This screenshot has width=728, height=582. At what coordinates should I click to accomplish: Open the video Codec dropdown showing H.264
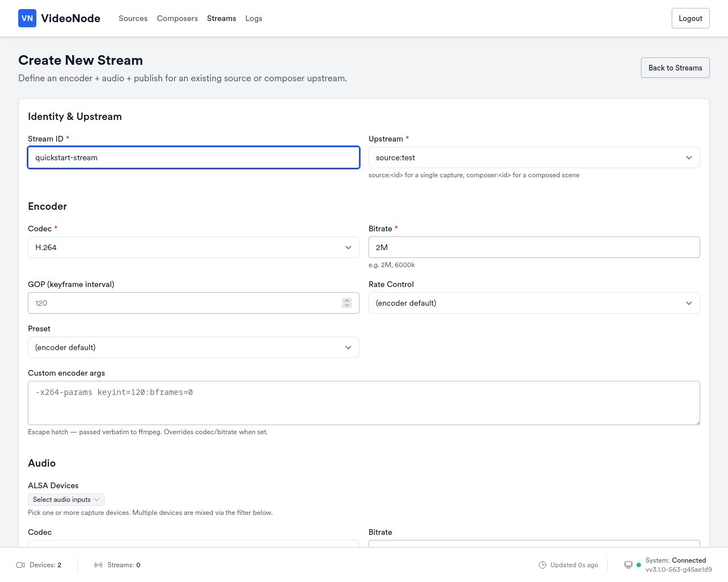pos(193,247)
